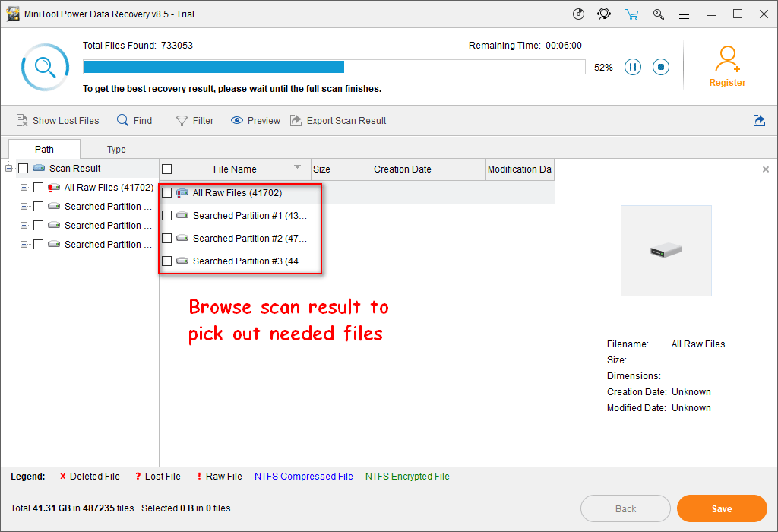Check Searched Partition #2 in file list

coord(167,238)
